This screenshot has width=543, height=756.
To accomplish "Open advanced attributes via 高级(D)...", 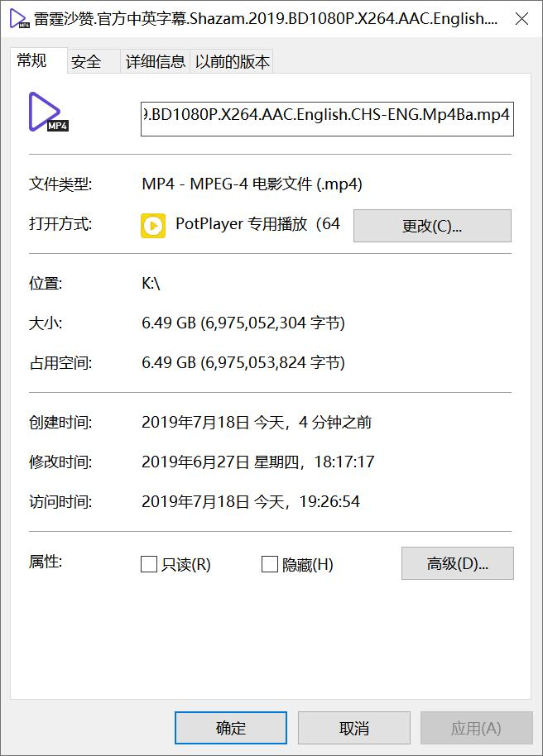I will tap(457, 563).
